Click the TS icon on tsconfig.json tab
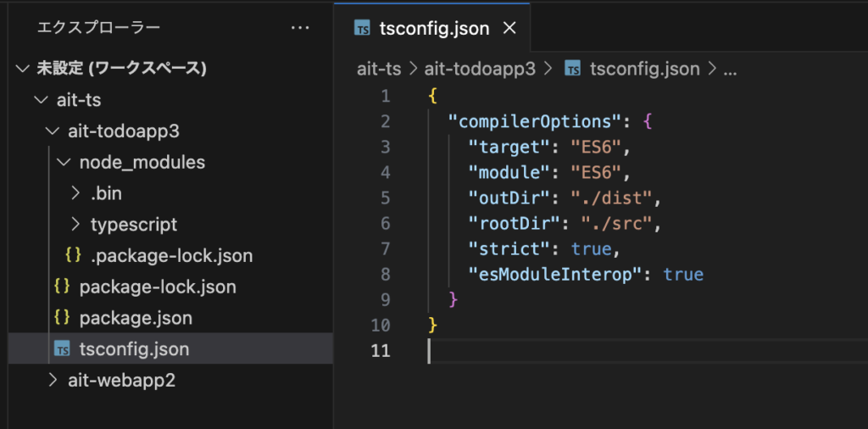 [x=362, y=29]
